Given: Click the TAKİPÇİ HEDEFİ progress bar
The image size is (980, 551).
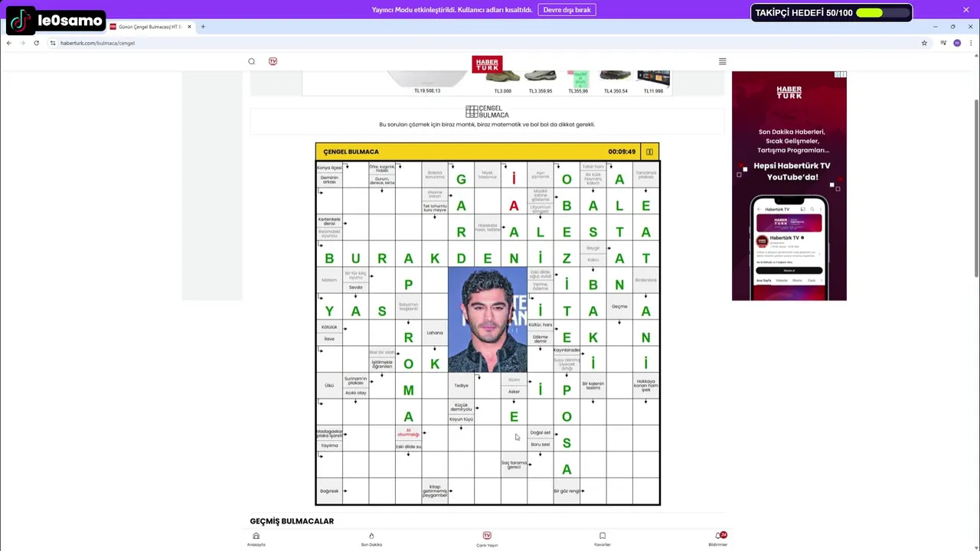Looking at the screenshot, I should [883, 13].
